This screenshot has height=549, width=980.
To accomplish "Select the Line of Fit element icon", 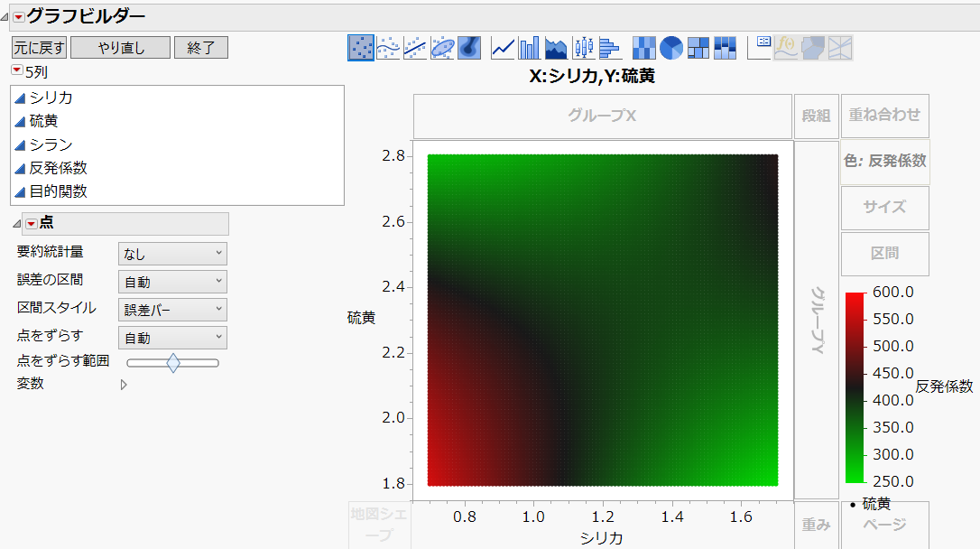I will [x=415, y=48].
